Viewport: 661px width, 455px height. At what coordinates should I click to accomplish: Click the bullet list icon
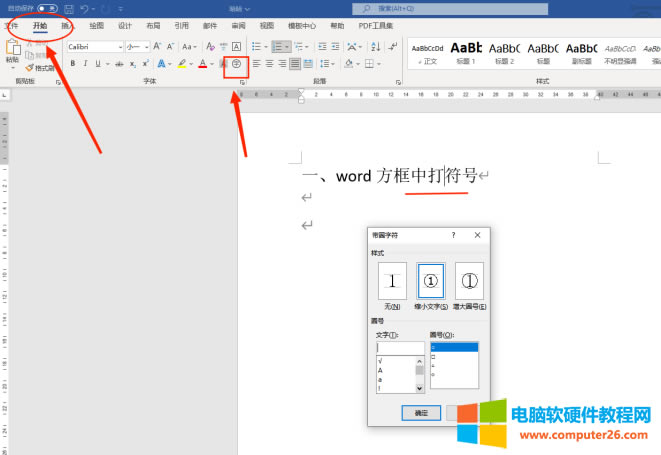[x=255, y=46]
